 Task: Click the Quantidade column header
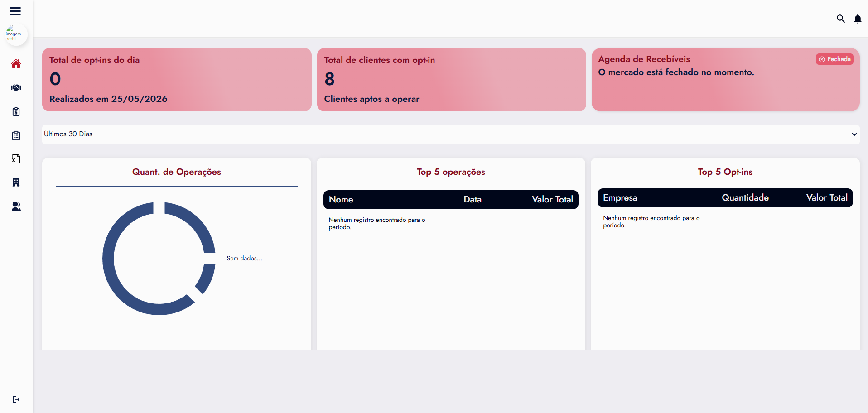click(745, 198)
